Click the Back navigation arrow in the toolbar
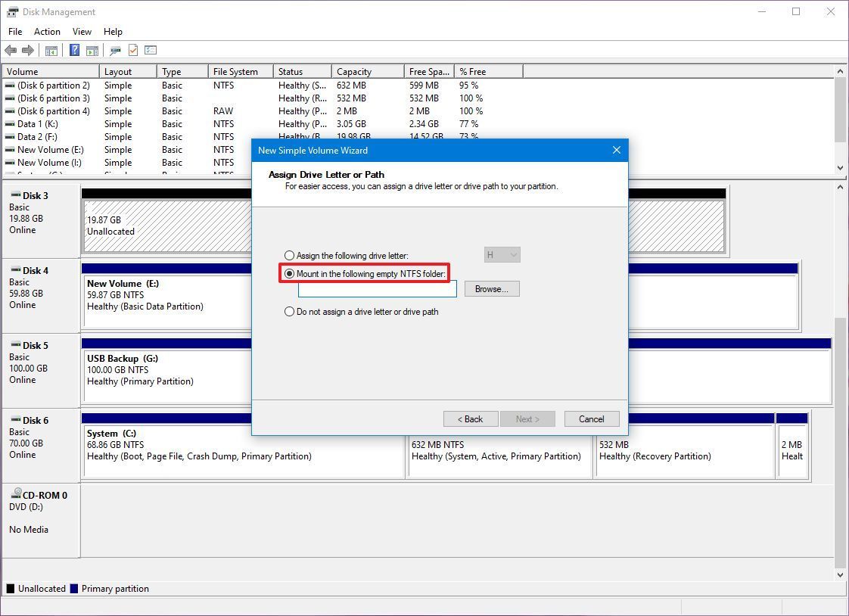Screen dimensions: 849x616 click(11, 51)
